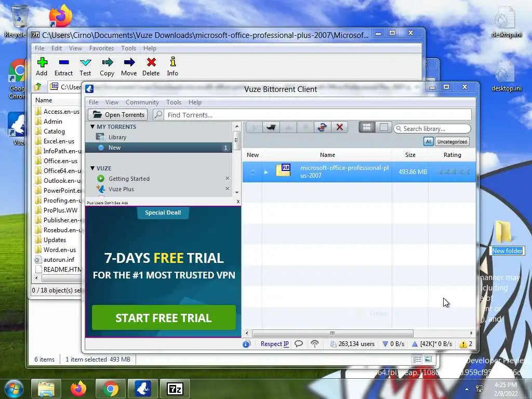
Task: Open chat bubble icon in Vuze status bar
Action: pyautogui.click(x=299, y=344)
